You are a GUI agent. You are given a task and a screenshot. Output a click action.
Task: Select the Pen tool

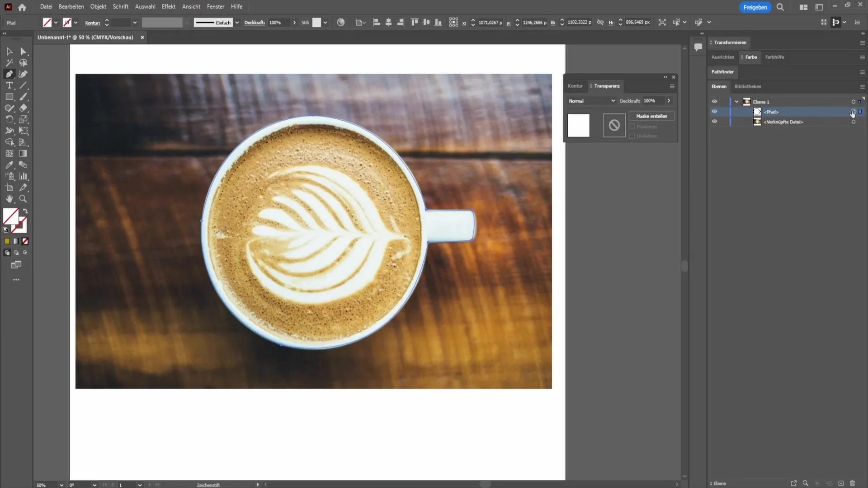tap(9, 74)
